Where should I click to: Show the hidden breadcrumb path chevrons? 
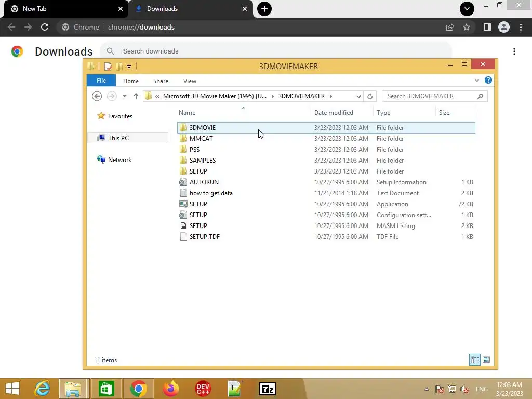tap(157, 96)
